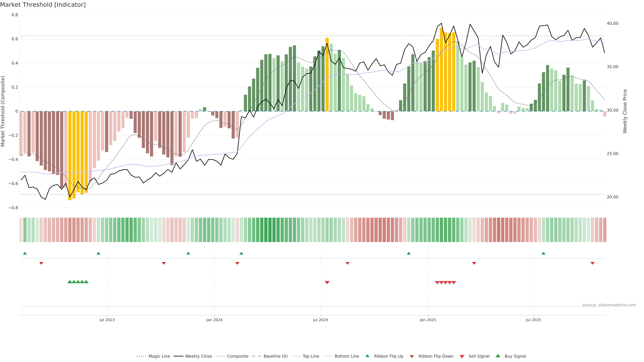This screenshot has width=644, height=362.
Task: Click the Weekly Close Price axis title
Action: [625, 111]
